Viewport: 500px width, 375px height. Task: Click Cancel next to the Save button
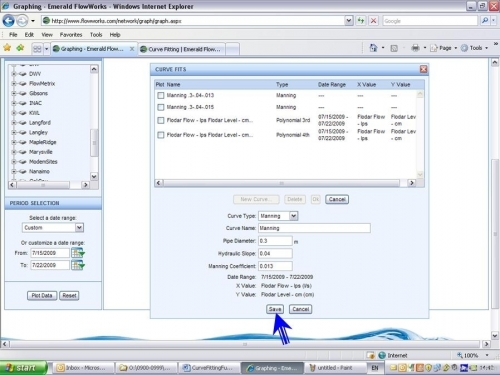pyautogui.click(x=300, y=309)
